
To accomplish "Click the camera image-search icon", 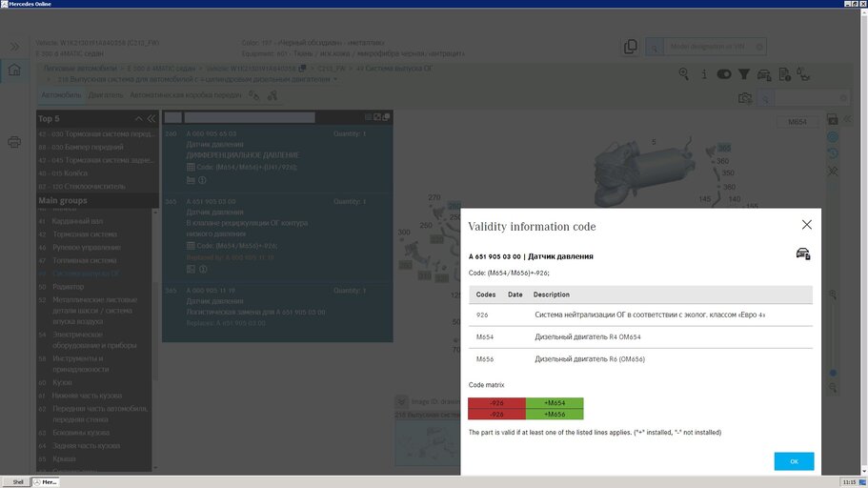I will tap(745, 98).
